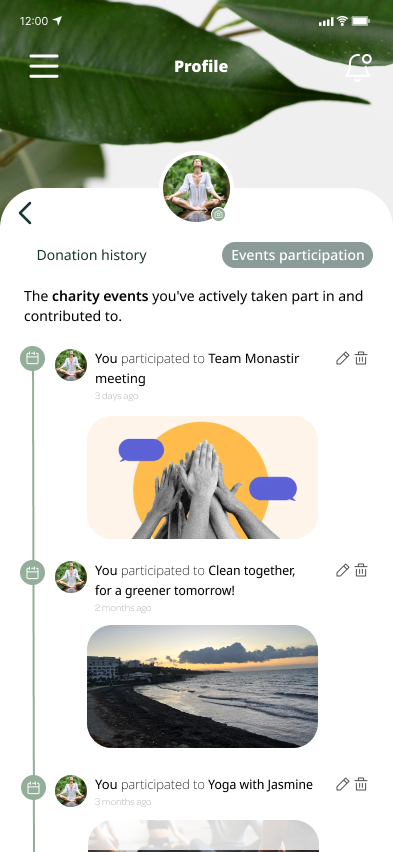Tap camera icon on profile photo
Image resolution: width=393 pixels, height=852 pixels.
pyautogui.click(x=219, y=215)
